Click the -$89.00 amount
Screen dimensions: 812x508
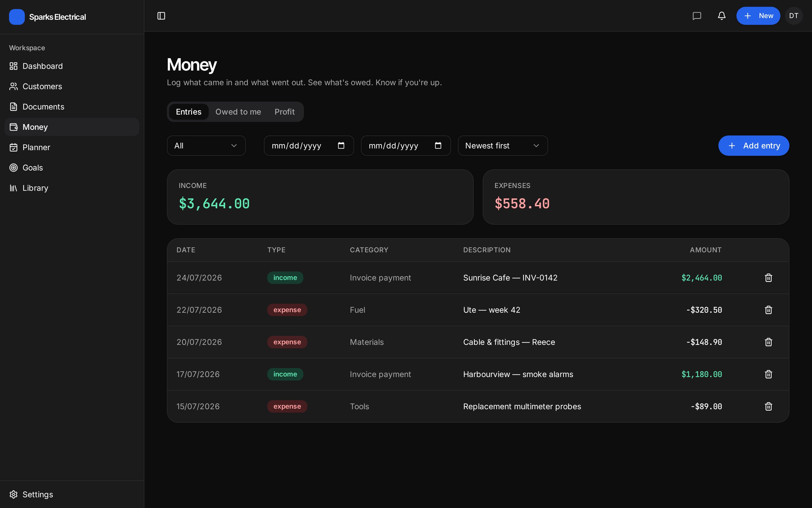pos(706,406)
